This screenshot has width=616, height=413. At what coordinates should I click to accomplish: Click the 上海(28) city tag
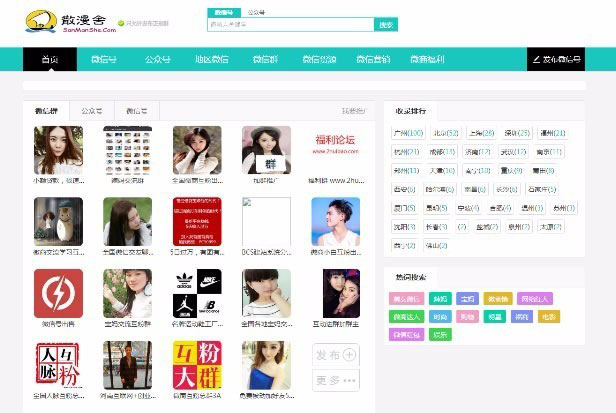click(x=482, y=133)
